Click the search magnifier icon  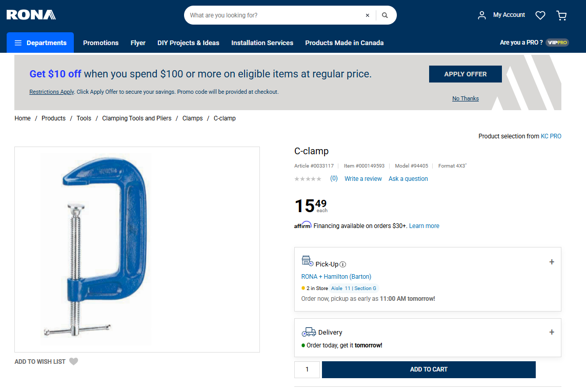pyautogui.click(x=385, y=15)
